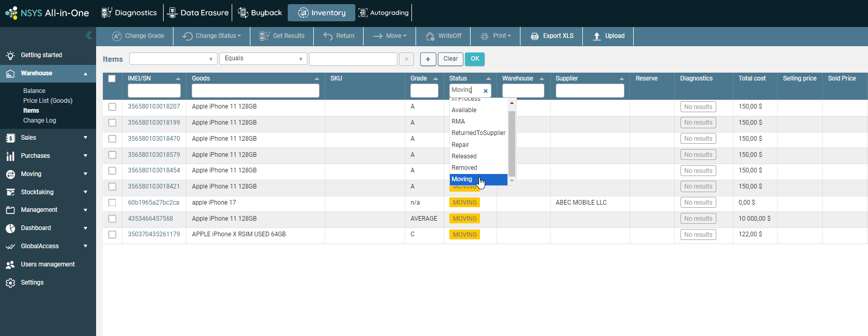The width and height of the screenshot is (868, 336).
Task: Select Available in the status list
Action: pos(478,110)
